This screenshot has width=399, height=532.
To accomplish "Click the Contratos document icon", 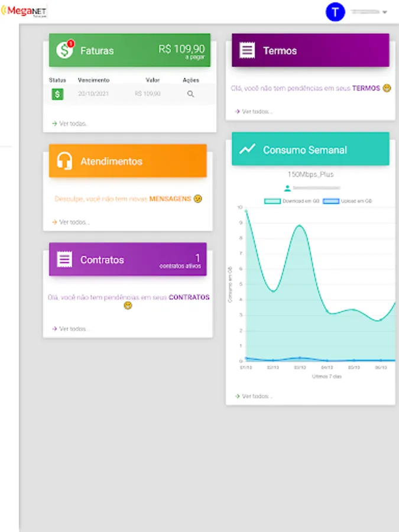I will click(64, 259).
